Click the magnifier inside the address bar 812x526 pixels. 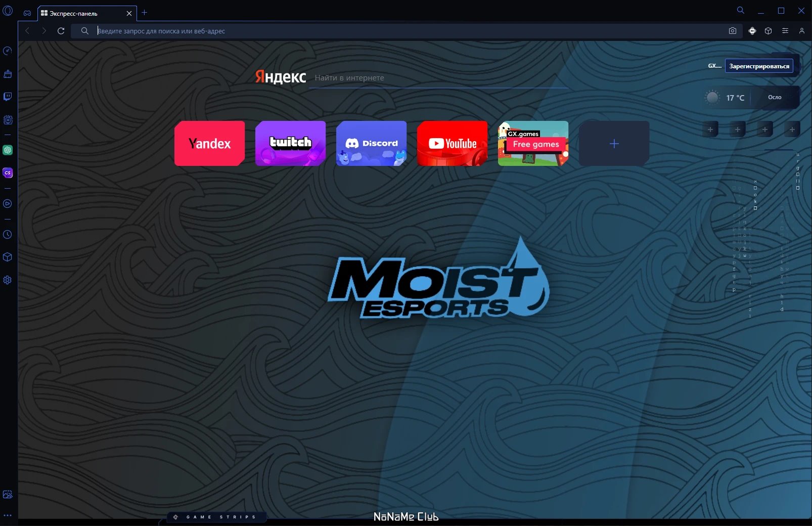pos(84,31)
